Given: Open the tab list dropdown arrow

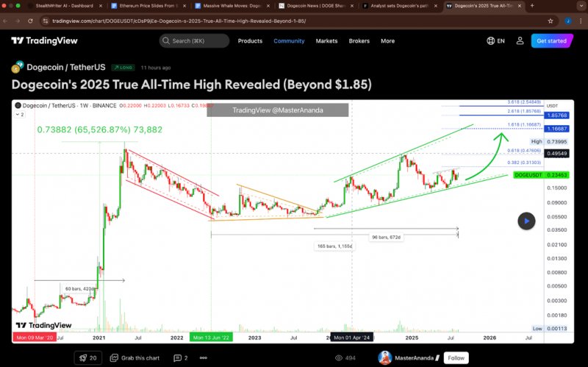Looking at the screenshot, I should tap(581, 6).
